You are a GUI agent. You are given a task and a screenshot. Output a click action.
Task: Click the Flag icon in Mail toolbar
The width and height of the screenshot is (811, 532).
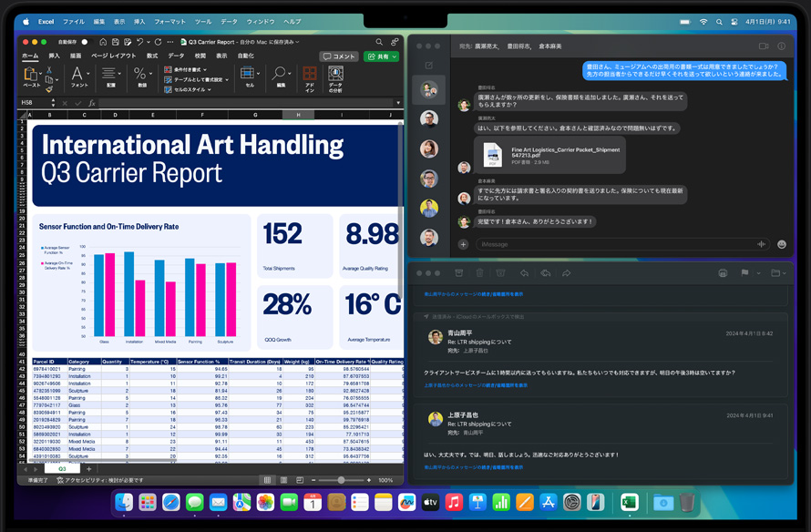pos(744,273)
